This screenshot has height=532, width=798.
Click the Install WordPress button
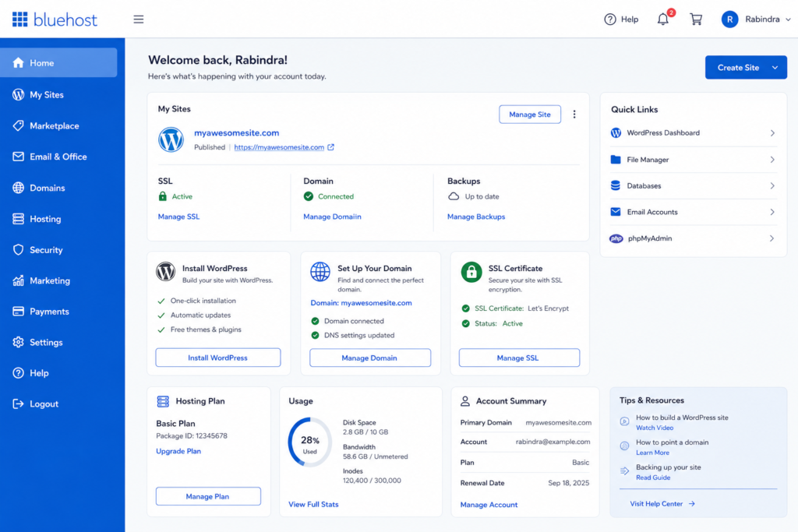coord(218,358)
